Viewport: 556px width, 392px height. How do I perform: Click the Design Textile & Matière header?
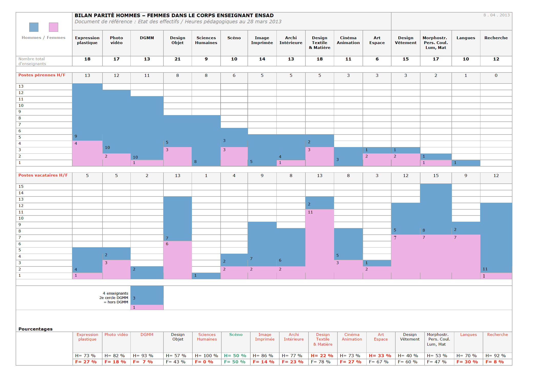[320, 43]
